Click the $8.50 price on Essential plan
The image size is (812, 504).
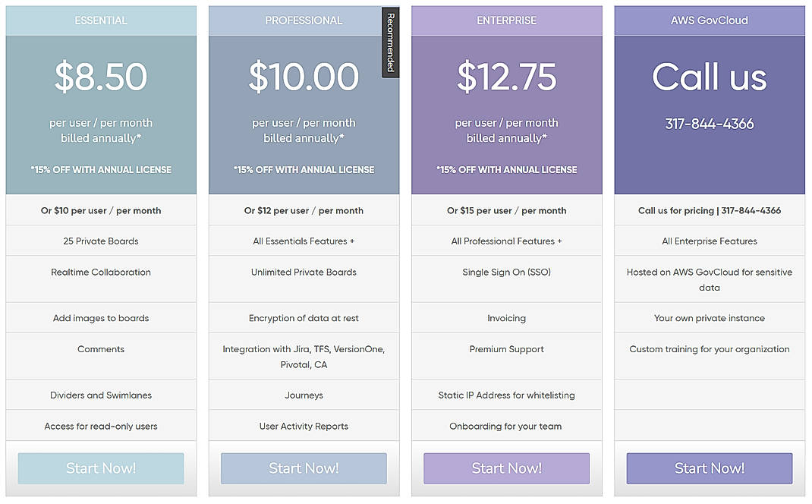(100, 76)
